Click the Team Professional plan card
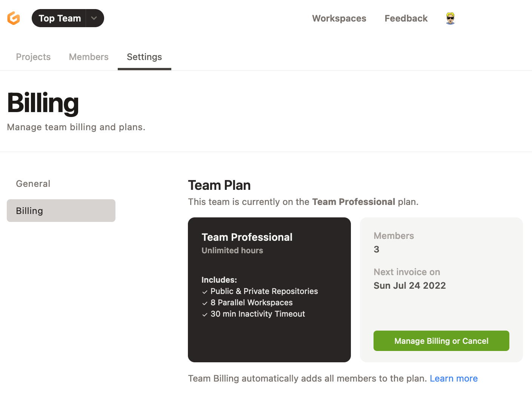The image size is (532, 394). tap(269, 289)
